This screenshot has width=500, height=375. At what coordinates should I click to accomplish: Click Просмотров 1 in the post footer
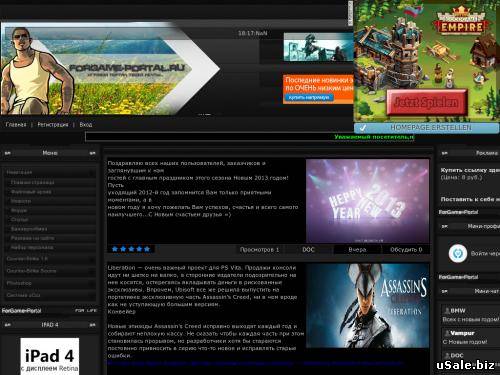pos(259,249)
